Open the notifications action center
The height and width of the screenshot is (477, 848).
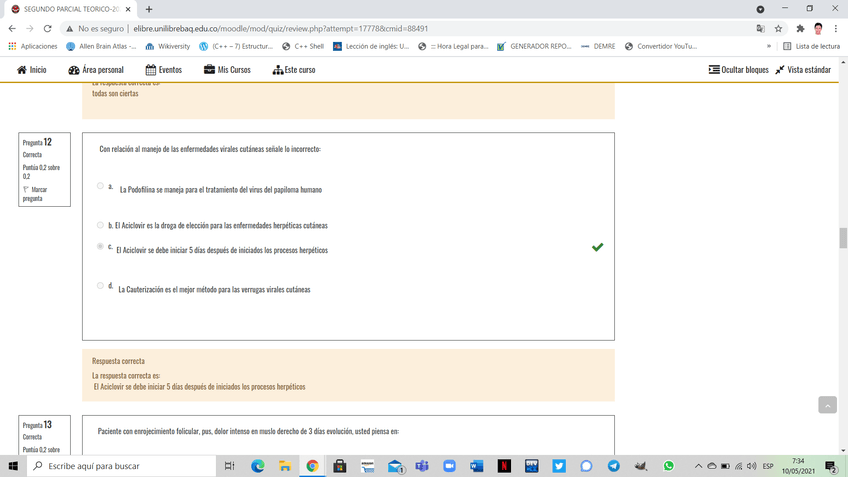point(832,466)
